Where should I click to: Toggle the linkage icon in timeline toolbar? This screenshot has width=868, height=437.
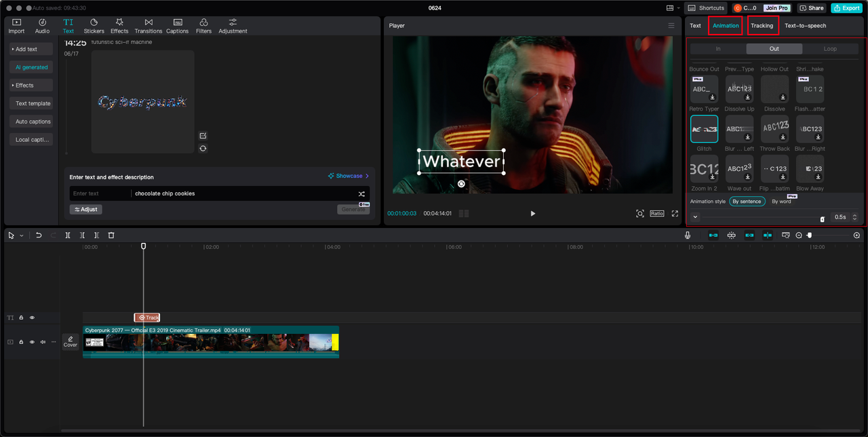749,235
